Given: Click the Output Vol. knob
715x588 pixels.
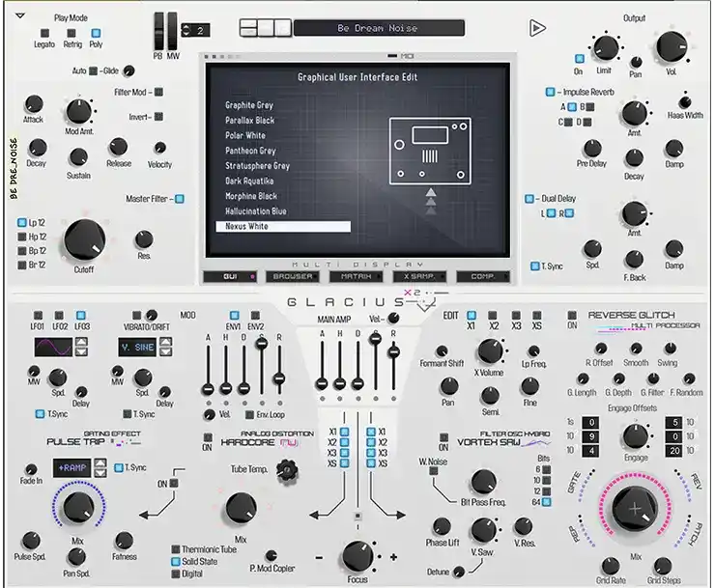Looking at the screenshot, I should coord(672,48).
